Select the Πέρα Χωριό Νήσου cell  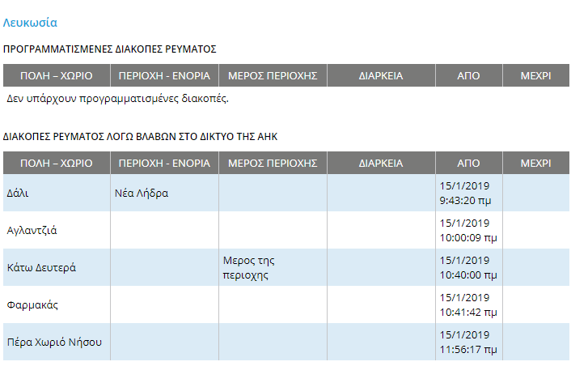(57, 342)
